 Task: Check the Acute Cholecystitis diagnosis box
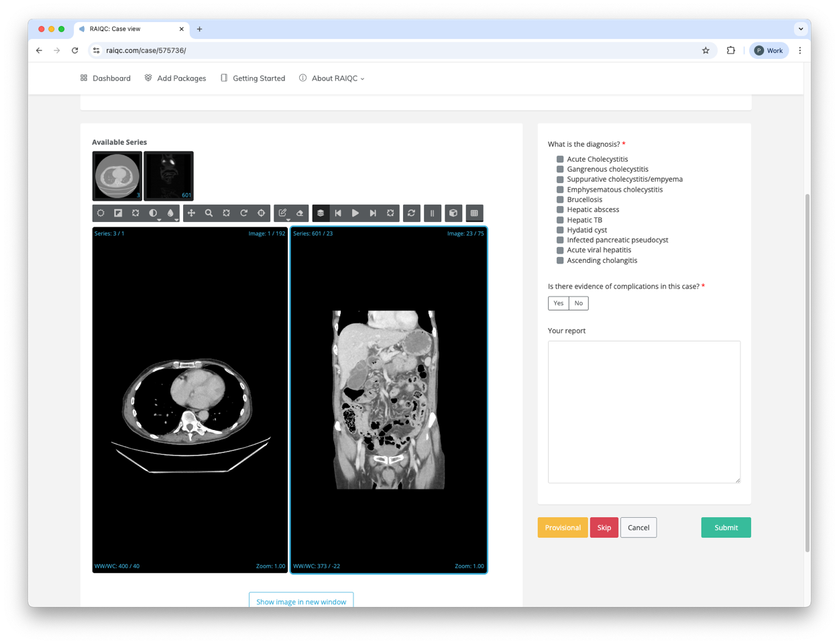pos(560,159)
